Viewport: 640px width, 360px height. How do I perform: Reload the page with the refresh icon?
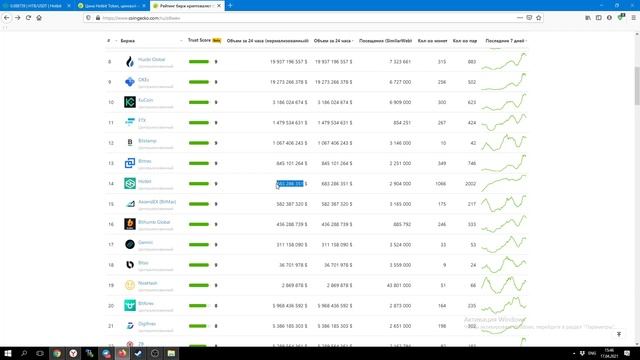(x=28, y=18)
